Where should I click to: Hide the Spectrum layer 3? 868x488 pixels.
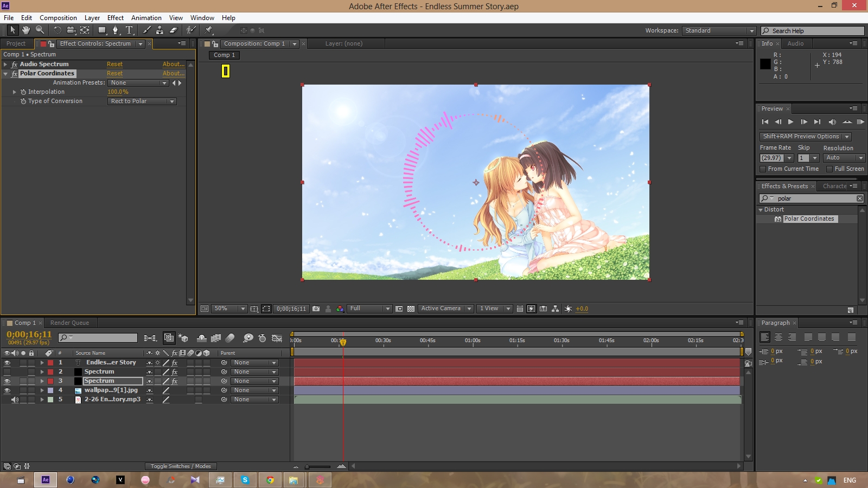[x=7, y=381]
